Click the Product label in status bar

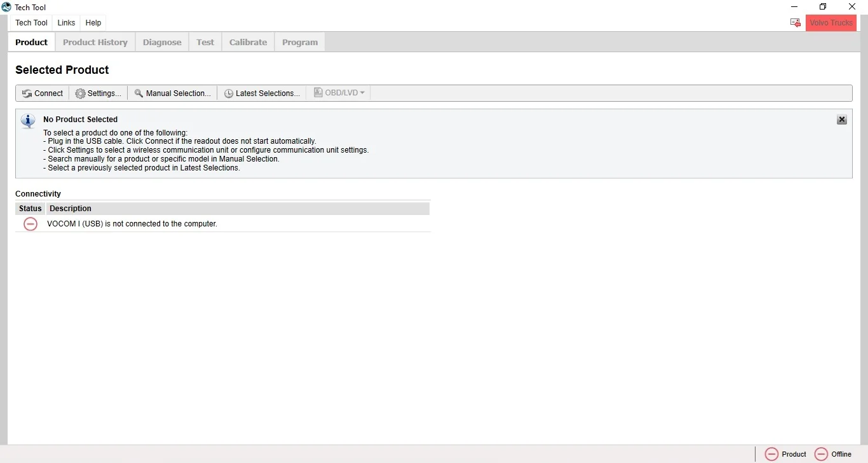coord(794,454)
